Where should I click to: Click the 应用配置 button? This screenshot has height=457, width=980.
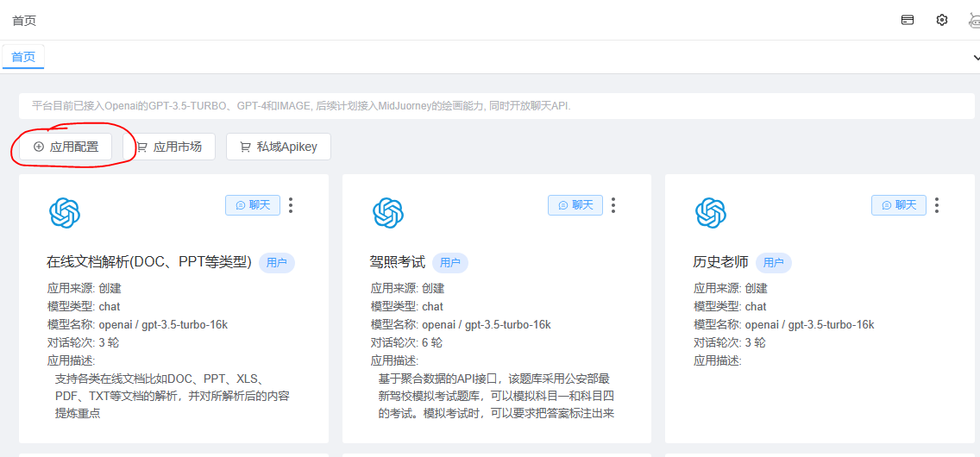point(66,147)
